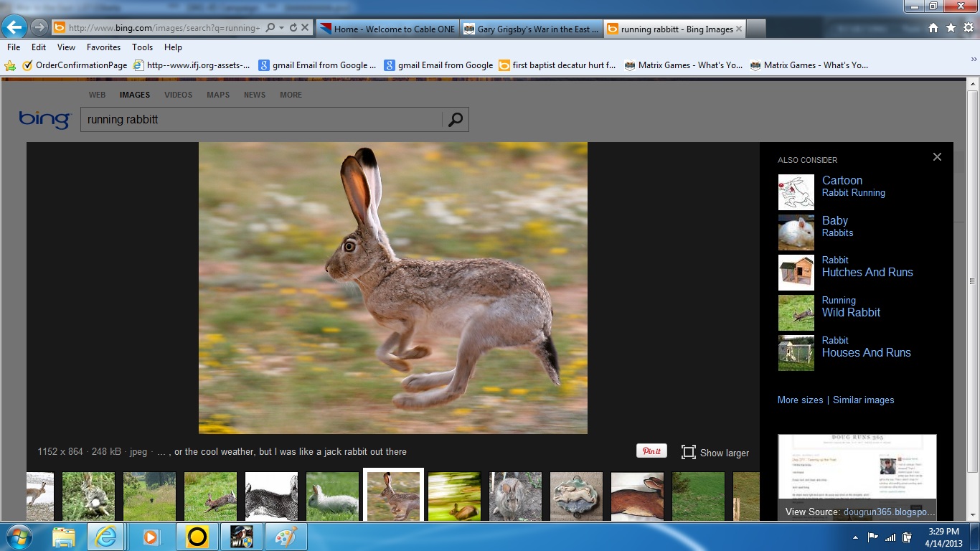The image size is (980, 551).
Task: Click the Add to Favorites bar star icon
Action: coord(10,65)
